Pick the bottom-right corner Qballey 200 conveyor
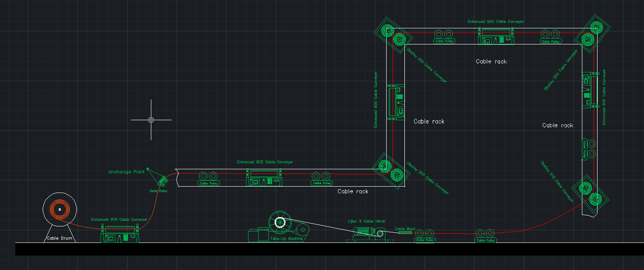644x270 pixels. pos(589,193)
